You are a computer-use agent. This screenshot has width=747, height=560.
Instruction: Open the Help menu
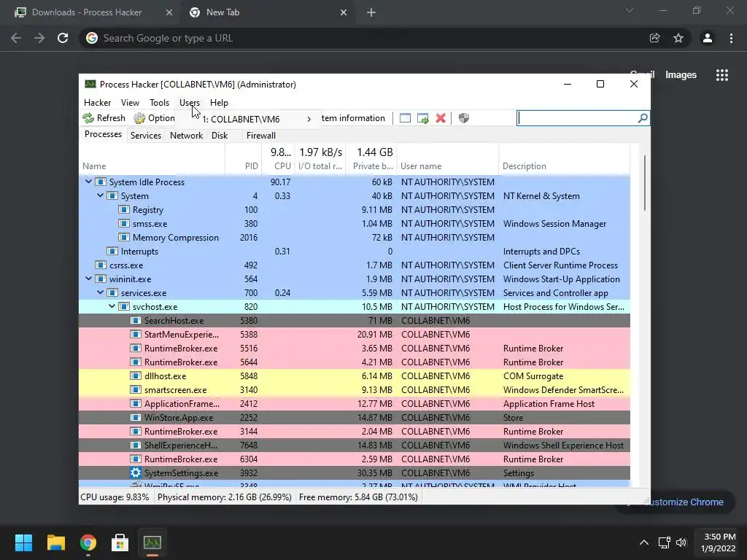[219, 102]
